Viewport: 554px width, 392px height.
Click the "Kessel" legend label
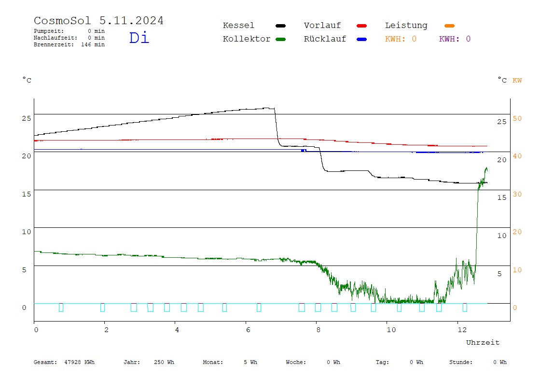[238, 26]
